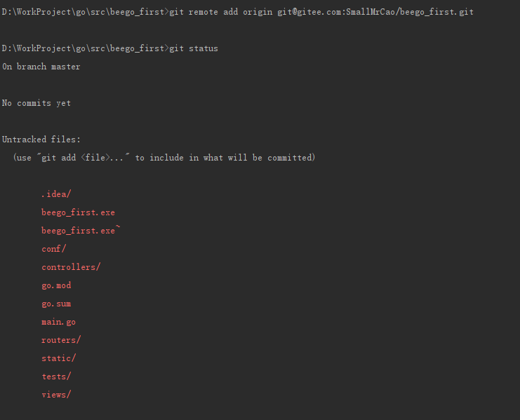This screenshot has height=420, width=520.
Task: Click the routers/ directory entry
Action: [x=61, y=340]
